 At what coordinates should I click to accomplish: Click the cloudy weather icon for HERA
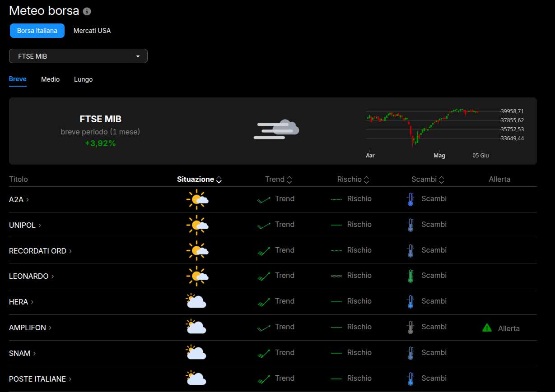coord(196,301)
